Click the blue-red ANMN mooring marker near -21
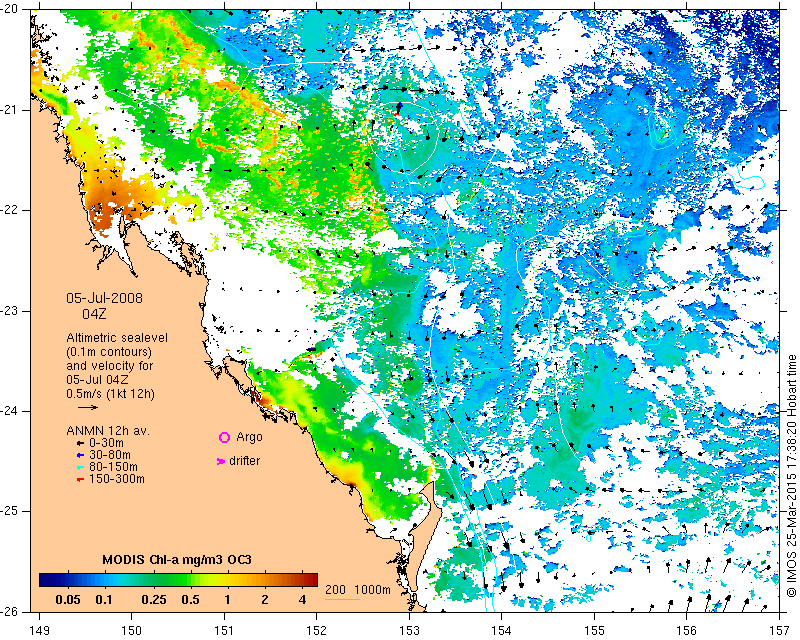Image resolution: width=800 pixels, height=640 pixels. (x=398, y=109)
